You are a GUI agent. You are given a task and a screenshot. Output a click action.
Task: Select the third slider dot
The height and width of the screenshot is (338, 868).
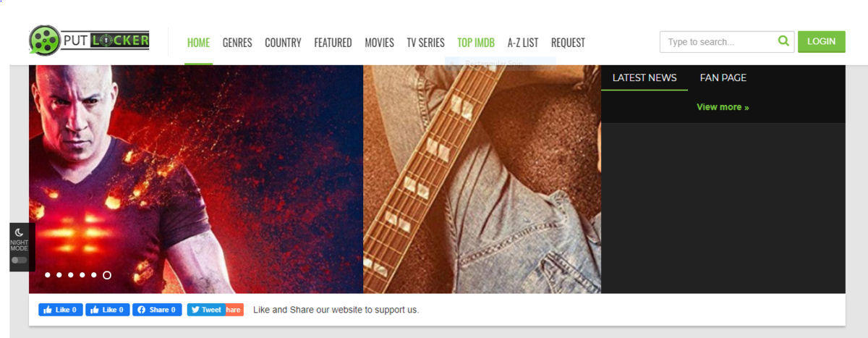pos(71,275)
